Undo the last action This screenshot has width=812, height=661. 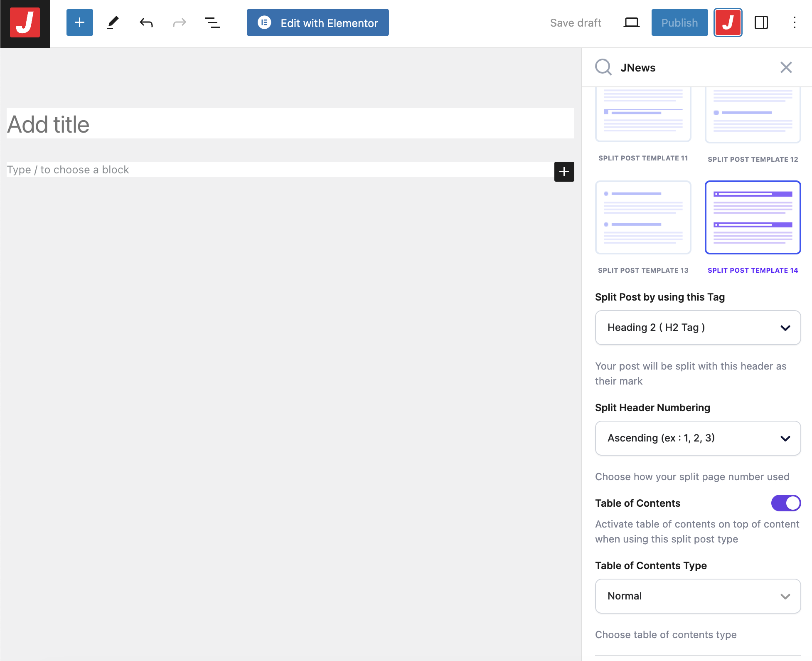coord(146,22)
